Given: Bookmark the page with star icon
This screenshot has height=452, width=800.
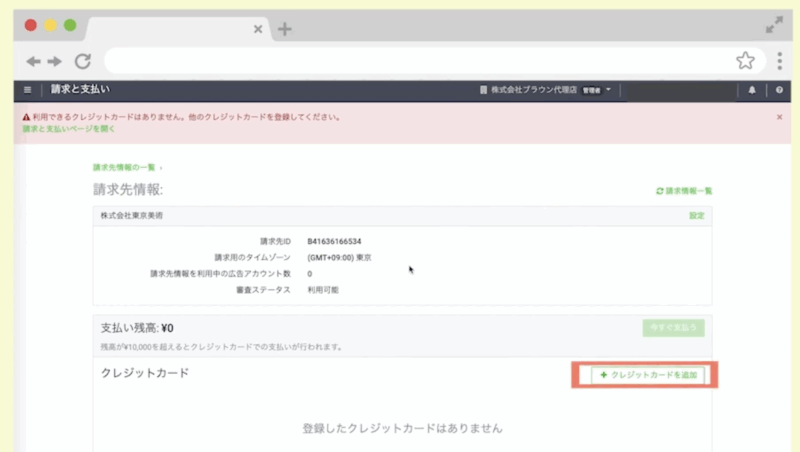Looking at the screenshot, I should coord(745,61).
